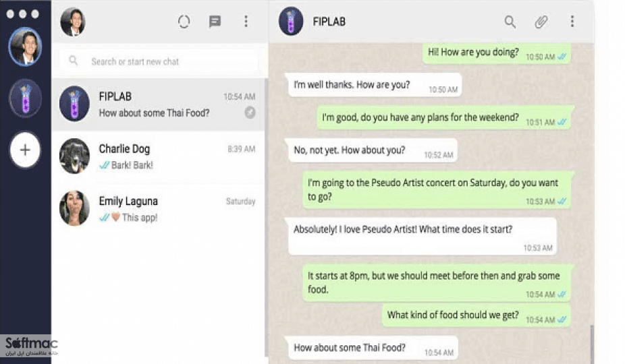Image resolution: width=625 pixels, height=364 pixels.
Task: View the FIPLAB contact avatar in header
Action: click(x=291, y=21)
